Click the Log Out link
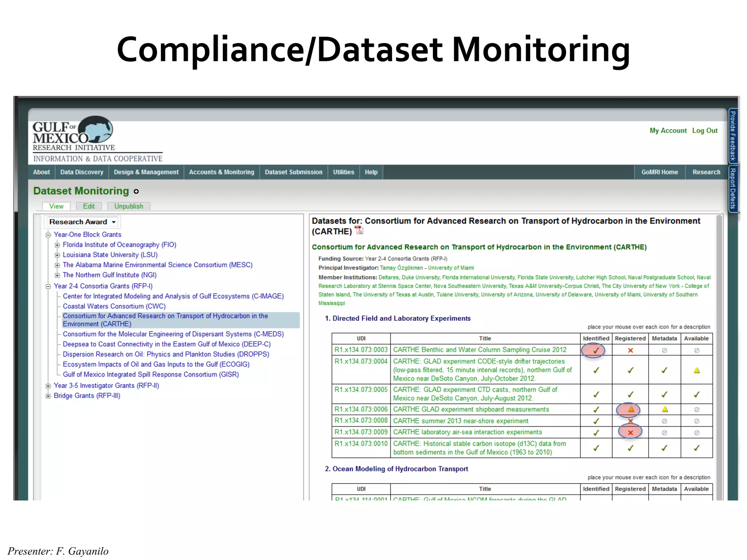This screenshot has width=747, height=560. [705, 131]
